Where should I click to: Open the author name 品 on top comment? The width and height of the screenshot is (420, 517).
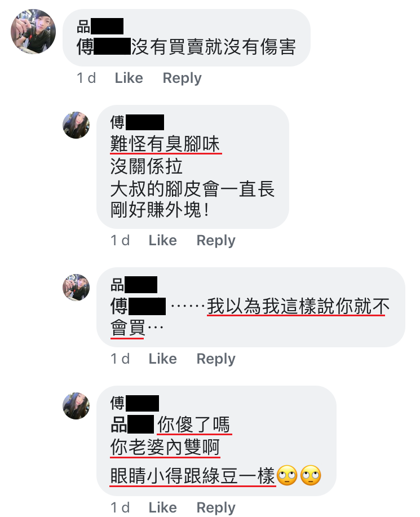click(100, 26)
